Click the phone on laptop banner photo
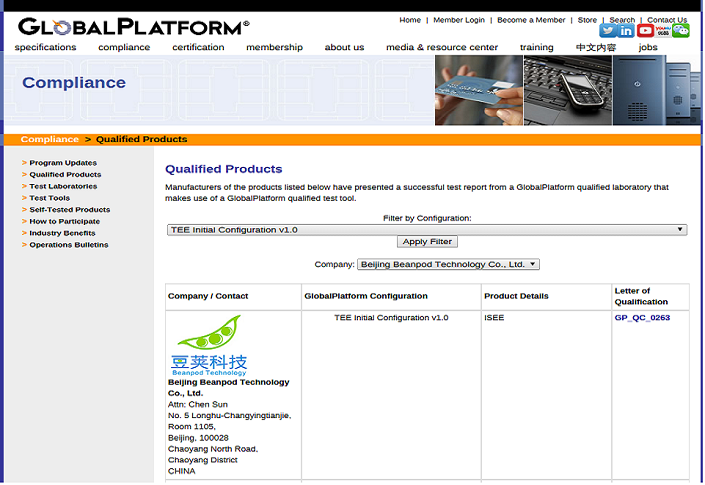705x485 pixels. 567,90
